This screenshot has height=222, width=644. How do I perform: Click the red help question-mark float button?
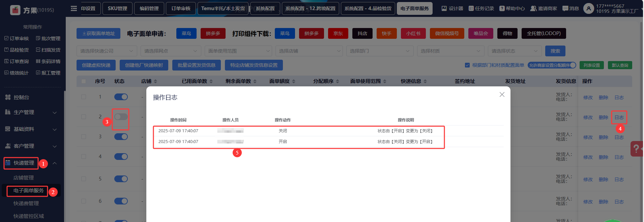637,149
